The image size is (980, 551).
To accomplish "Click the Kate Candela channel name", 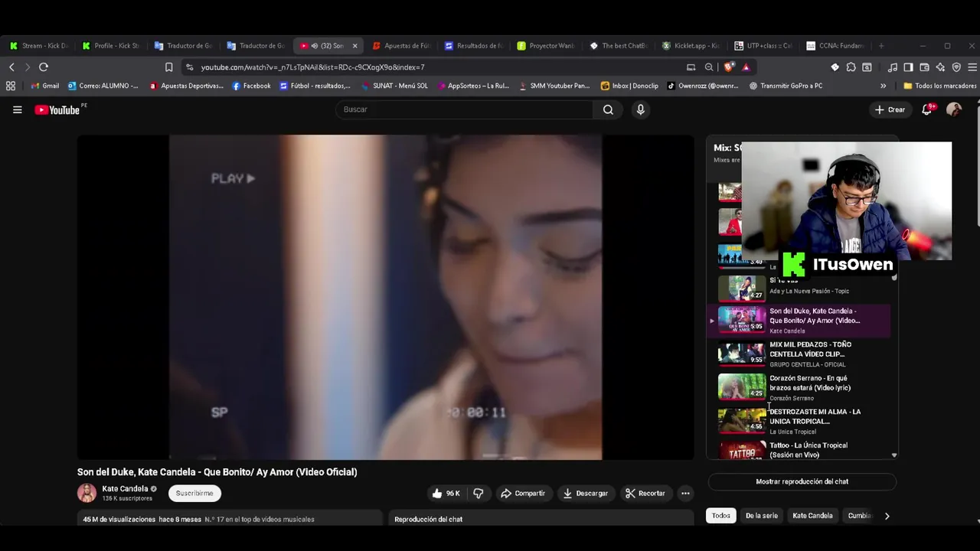I will 125,488.
